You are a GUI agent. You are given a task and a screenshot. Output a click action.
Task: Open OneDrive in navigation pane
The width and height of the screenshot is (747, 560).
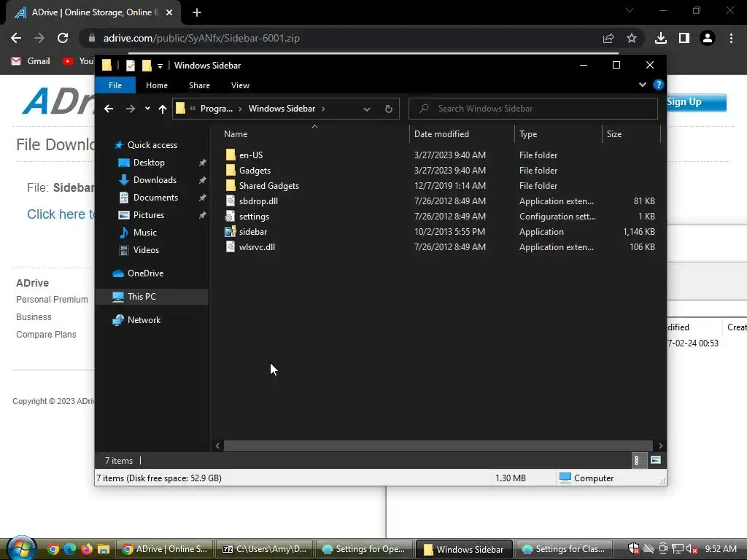145,273
